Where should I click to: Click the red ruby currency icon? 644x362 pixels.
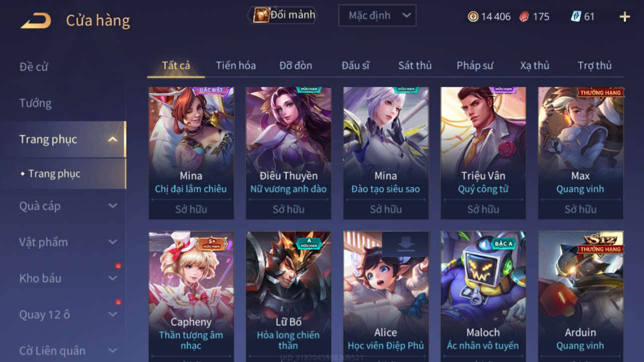[x=524, y=16]
